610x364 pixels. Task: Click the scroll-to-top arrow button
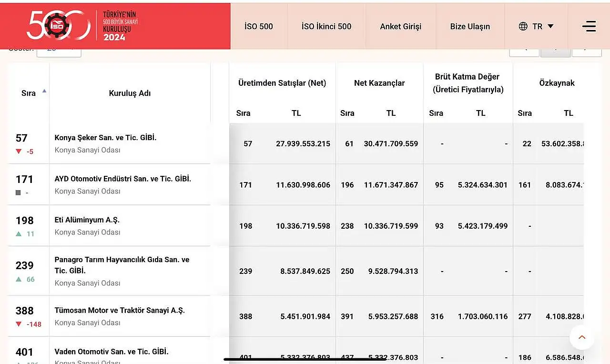pos(582,337)
